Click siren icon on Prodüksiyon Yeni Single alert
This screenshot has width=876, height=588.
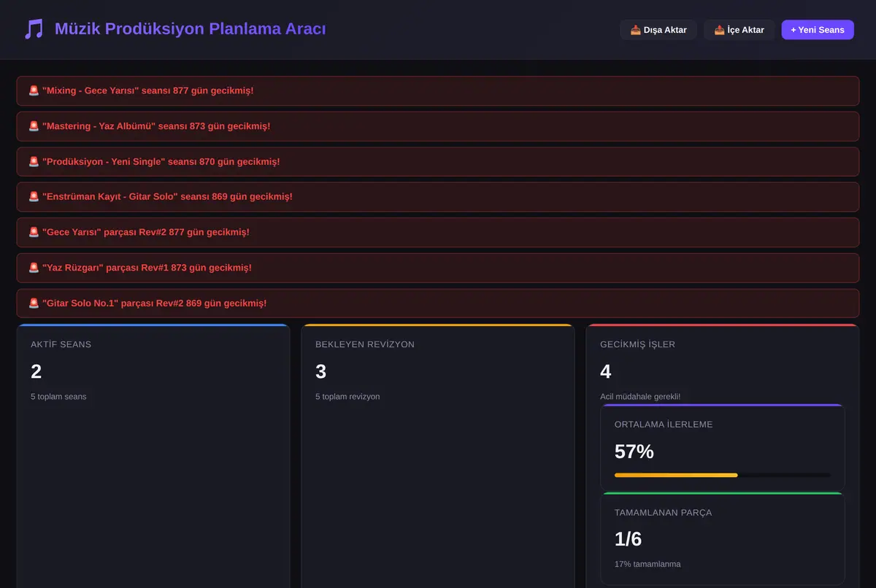[x=34, y=161]
